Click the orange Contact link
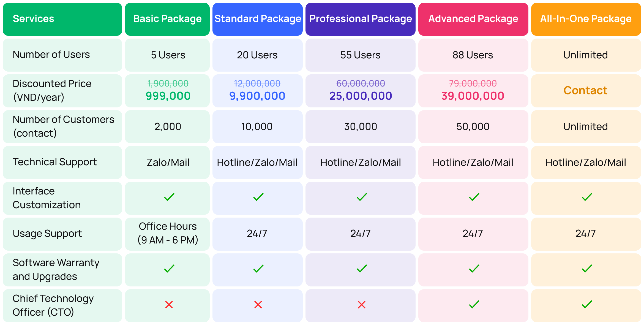The width and height of the screenshot is (644, 325). pos(585,90)
